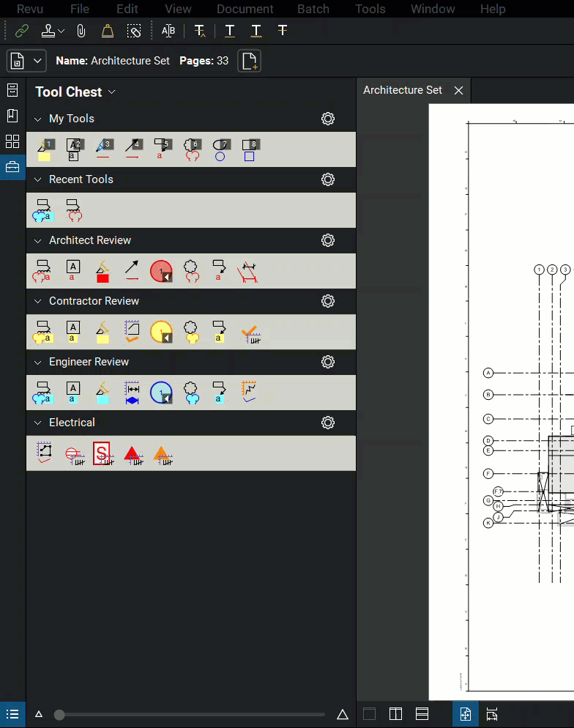574x728 pixels.
Task: Open the My Tools settings gear
Action: [x=328, y=119]
